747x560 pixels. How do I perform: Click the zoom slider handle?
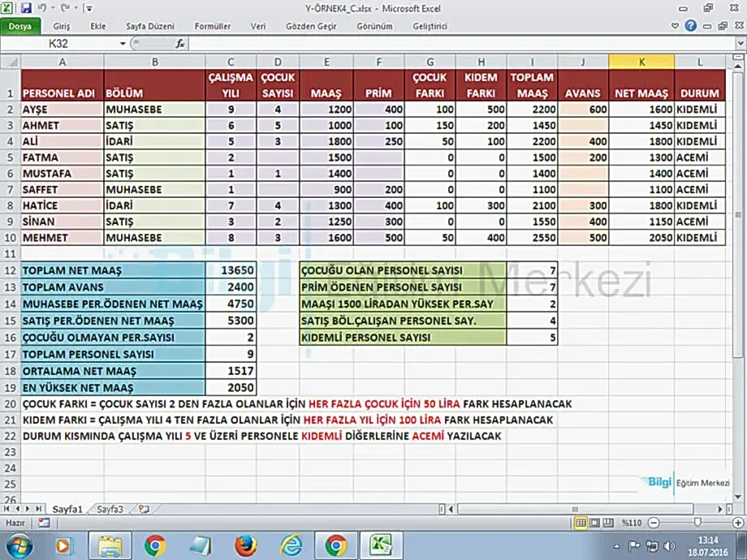point(697,523)
